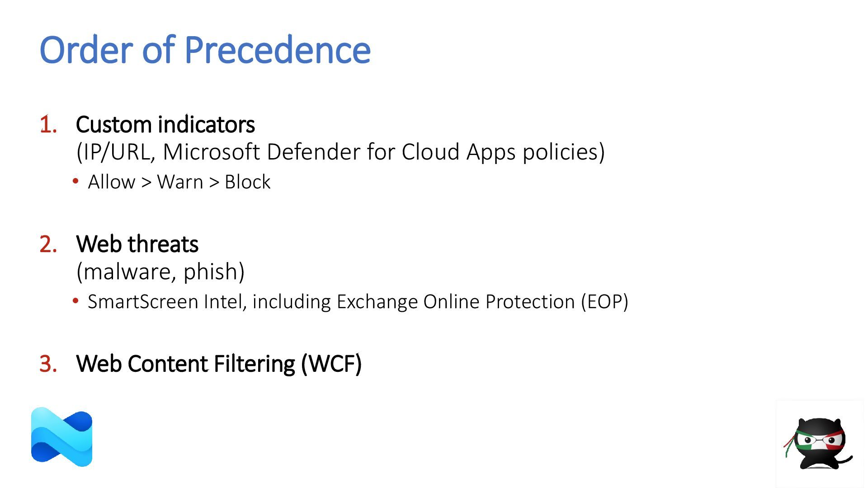Viewport: 868px width, 488px height.
Task: Click the red list number "2."
Action: (x=48, y=244)
